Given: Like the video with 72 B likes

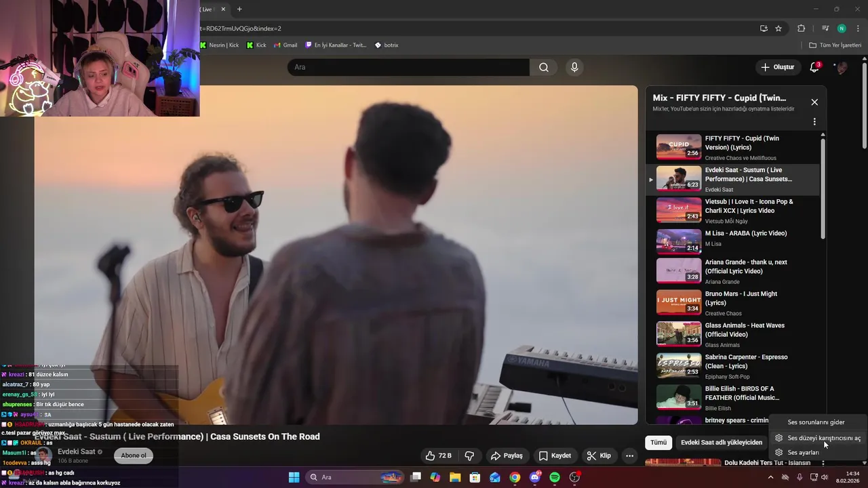Looking at the screenshot, I should 438,455.
